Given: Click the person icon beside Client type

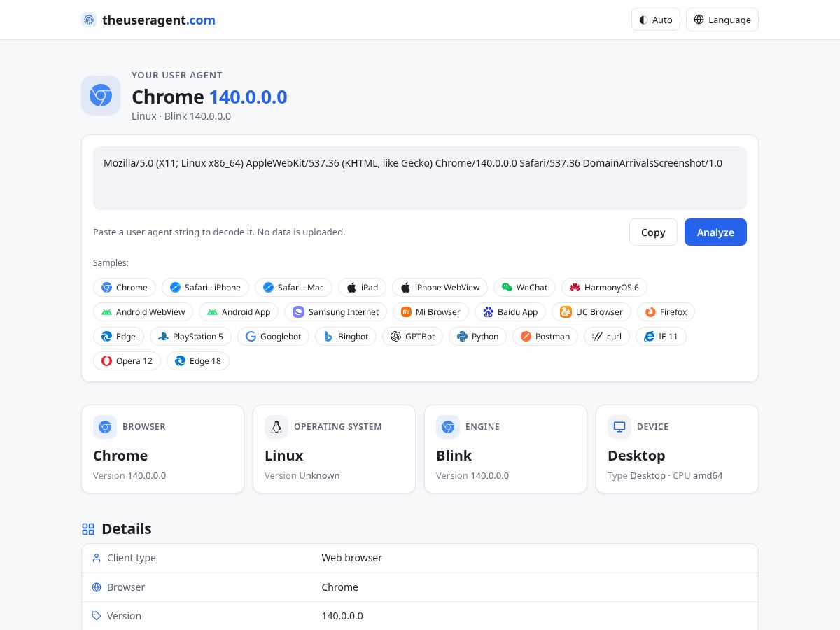Looking at the screenshot, I should tap(97, 558).
